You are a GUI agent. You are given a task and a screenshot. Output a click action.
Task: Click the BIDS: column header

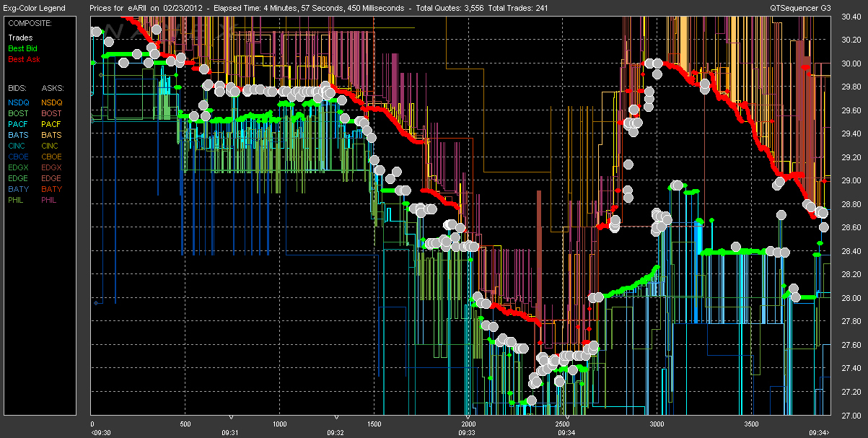pyautogui.click(x=18, y=87)
